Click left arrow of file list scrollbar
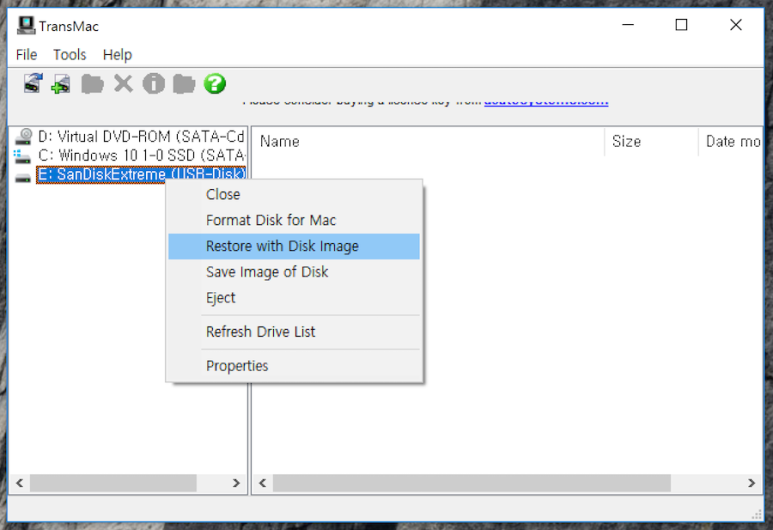 point(263,483)
